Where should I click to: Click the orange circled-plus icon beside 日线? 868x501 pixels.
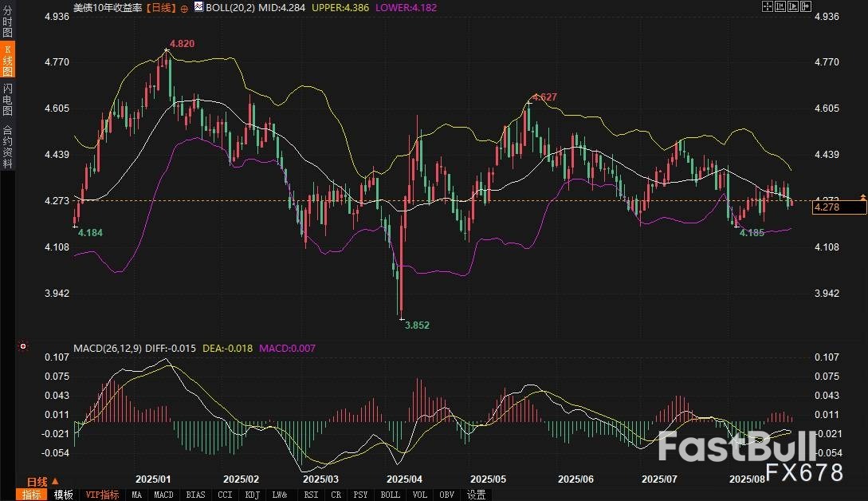pyautogui.click(x=184, y=7)
